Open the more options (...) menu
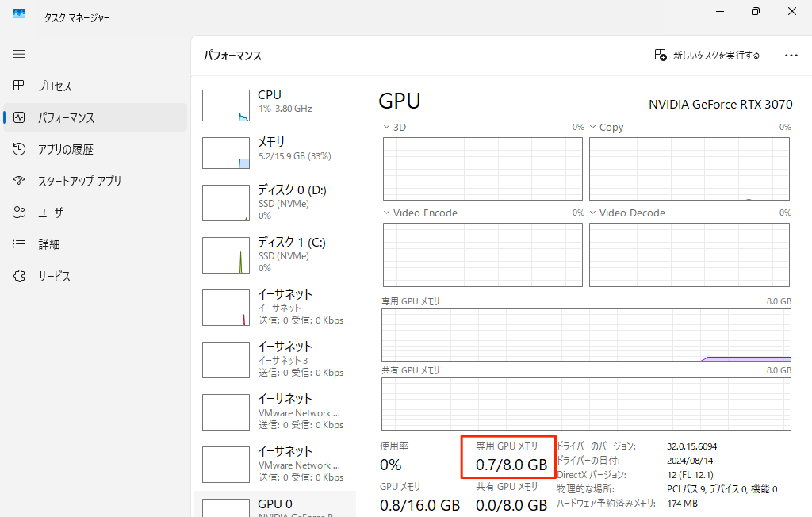 tap(791, 55)
